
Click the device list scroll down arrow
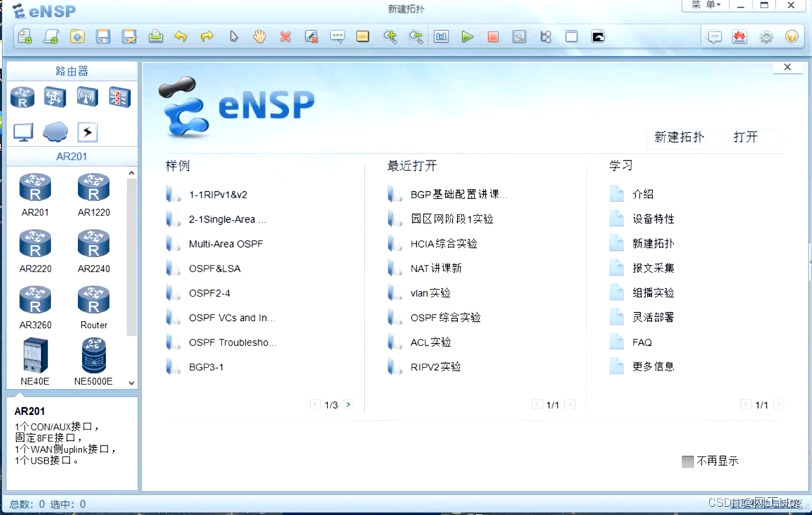tap(132, 383)
